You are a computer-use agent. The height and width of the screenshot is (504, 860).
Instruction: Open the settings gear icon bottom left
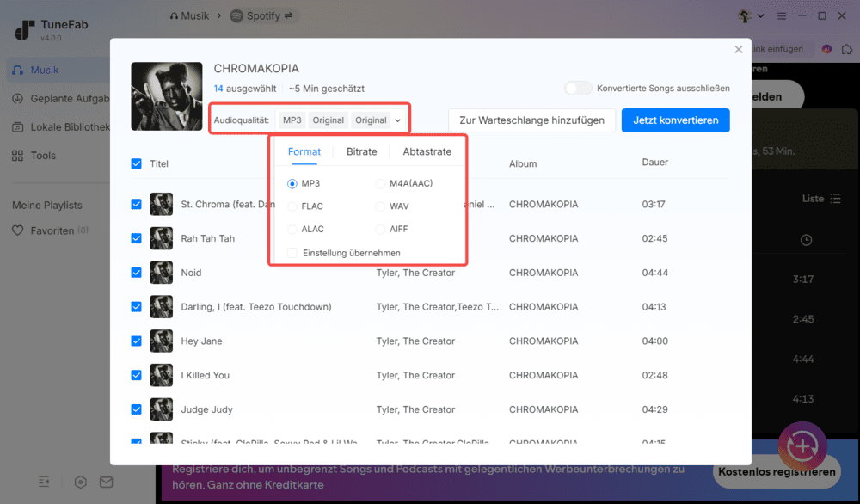click(80, 482)
